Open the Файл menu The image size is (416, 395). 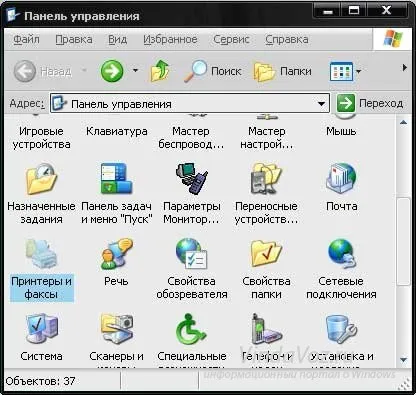click(x=26, y=39)
